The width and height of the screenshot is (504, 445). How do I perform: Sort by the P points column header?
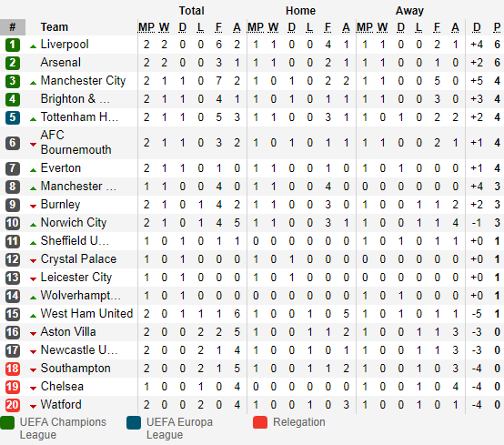[x=497, y=27]
